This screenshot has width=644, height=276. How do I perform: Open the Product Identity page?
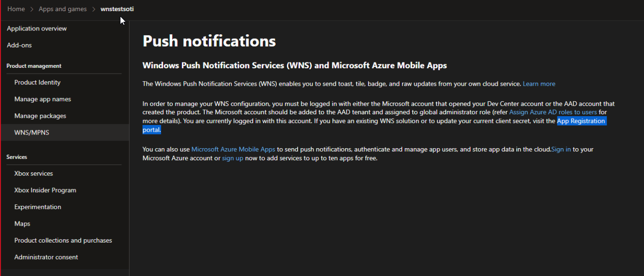pos(37,82)
